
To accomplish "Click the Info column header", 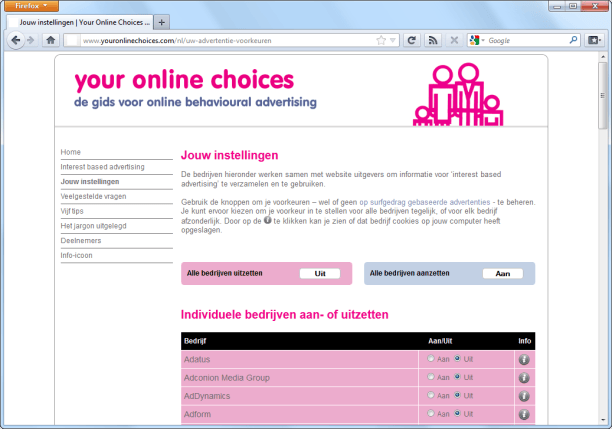I will [x=525, y=341].
